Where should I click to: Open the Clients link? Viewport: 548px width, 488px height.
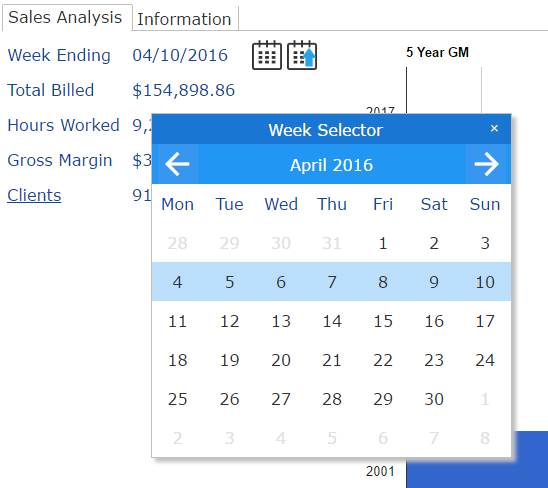pyautogui.click(x=34, y=195)
